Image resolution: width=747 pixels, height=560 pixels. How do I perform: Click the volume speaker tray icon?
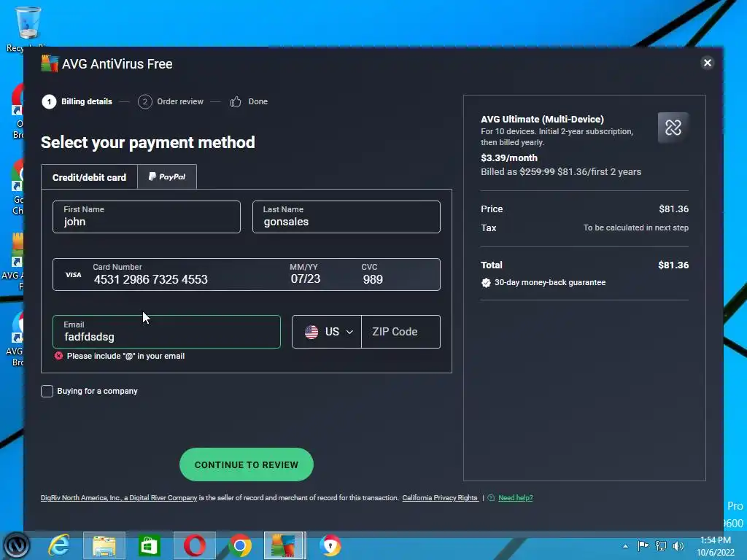pos(678,545)
